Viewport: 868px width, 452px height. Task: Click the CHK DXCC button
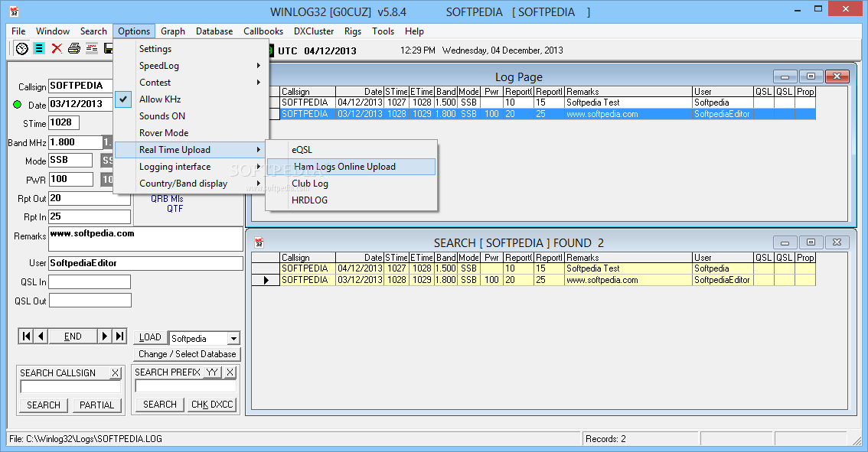point(212,405)
